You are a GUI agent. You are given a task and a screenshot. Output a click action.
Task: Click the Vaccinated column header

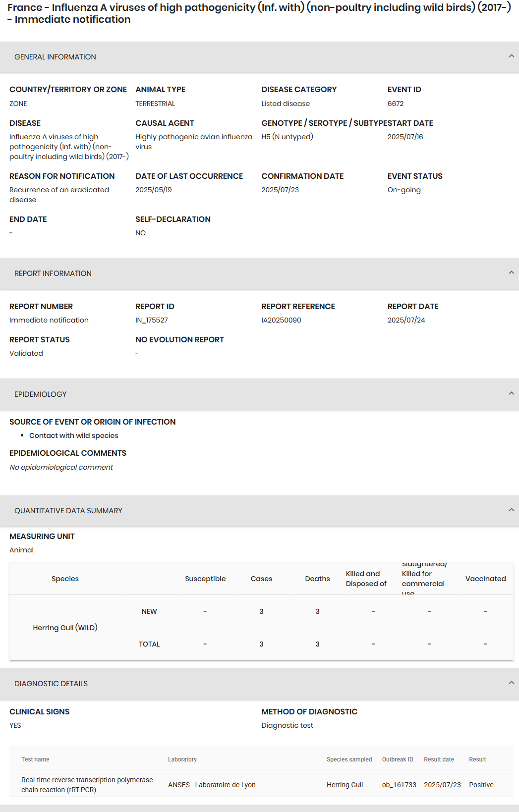pyautogui.click(x=485, y=579)
